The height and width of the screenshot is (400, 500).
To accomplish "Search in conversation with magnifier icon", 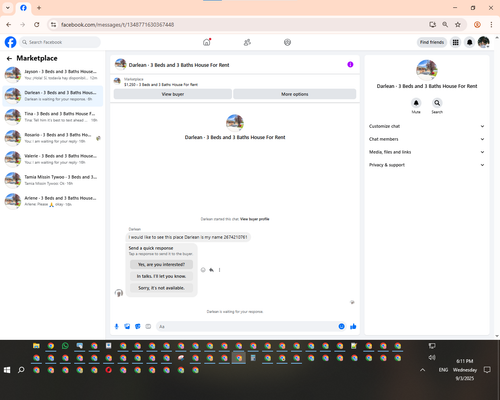I will [x=437, y=103].
